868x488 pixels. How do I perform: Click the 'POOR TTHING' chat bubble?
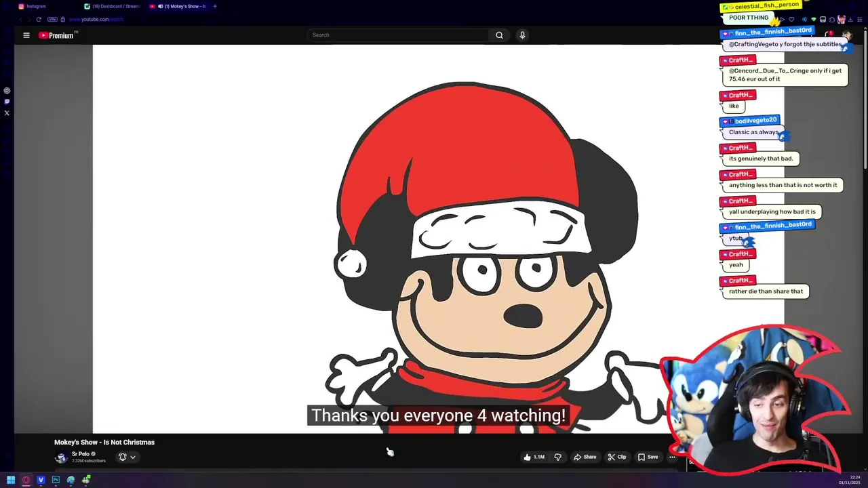[x=749, y=18]
